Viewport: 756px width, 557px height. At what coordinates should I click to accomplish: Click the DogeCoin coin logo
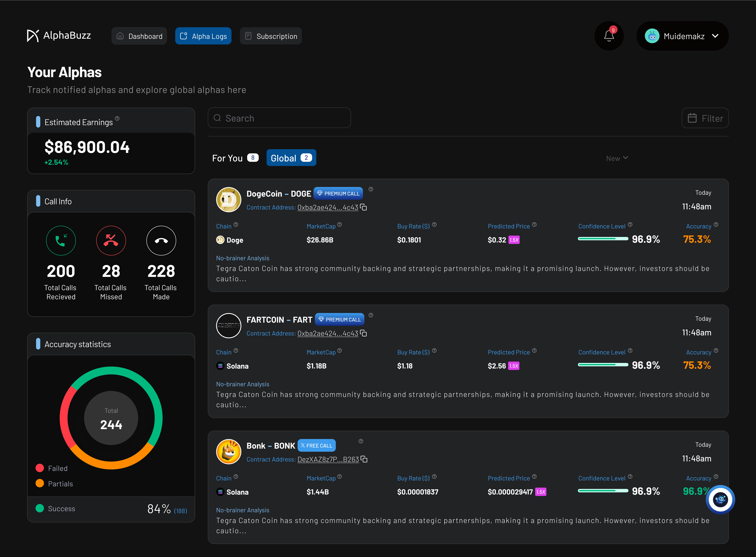point(228,200)
